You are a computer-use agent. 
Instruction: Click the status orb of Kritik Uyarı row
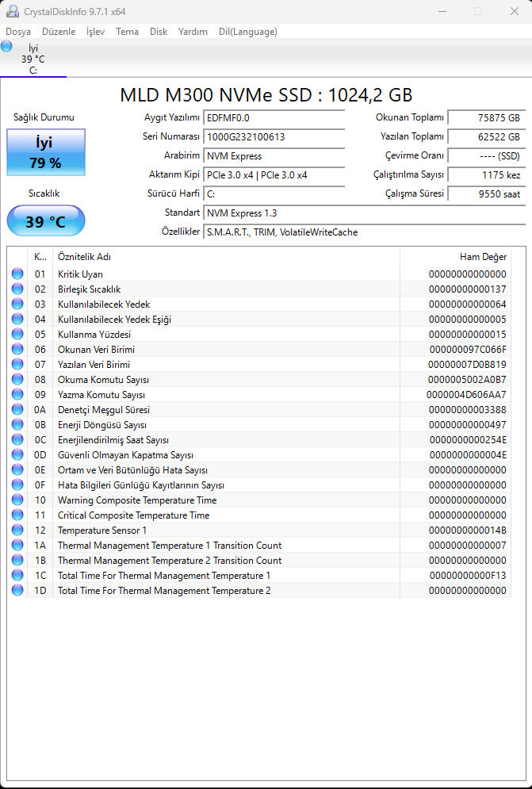[x=17, y=274]
